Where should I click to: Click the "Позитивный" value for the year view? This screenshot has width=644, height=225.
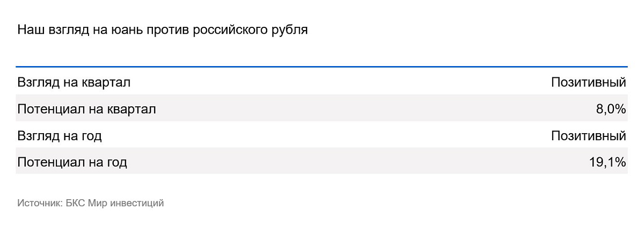(589, 136)
